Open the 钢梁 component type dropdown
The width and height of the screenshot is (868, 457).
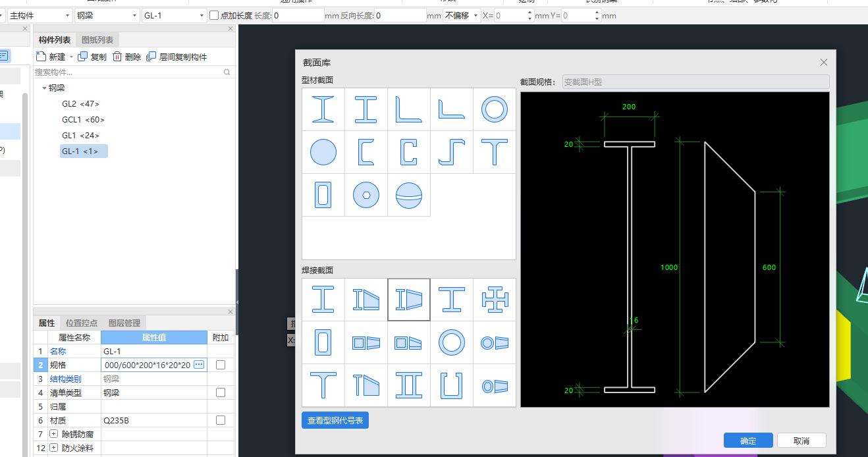pyautogui.click(x=107, y=15)
